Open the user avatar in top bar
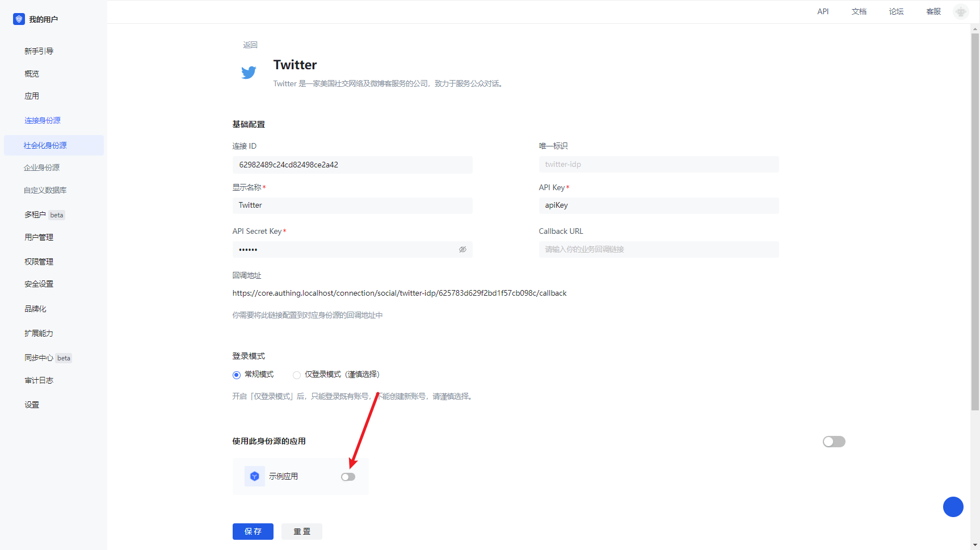This screenshot has width=980, height=550. (x=960, y=12)
